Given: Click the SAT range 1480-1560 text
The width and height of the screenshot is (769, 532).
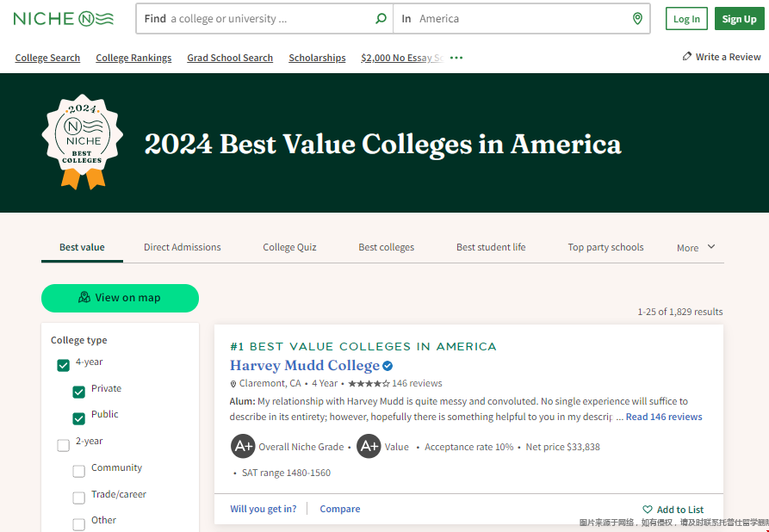Looking at the screenshot, I should click(286, 473).
